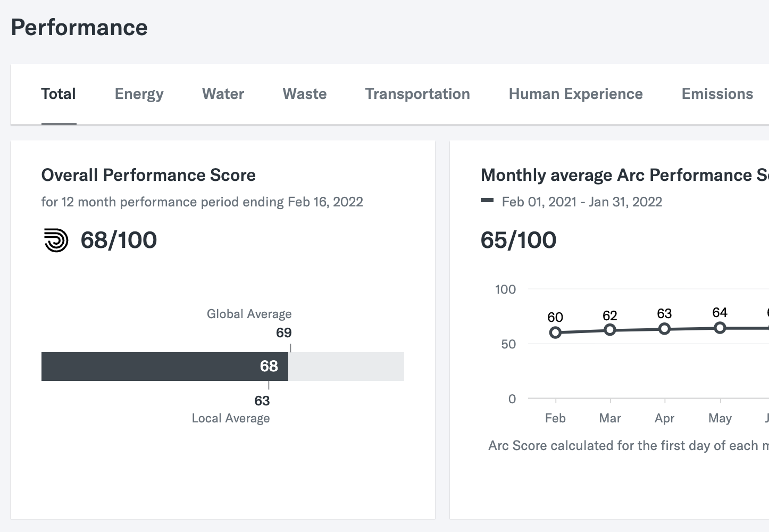
Task: Click the Monthly average Arc Performance title
Action: pos(625,175)
